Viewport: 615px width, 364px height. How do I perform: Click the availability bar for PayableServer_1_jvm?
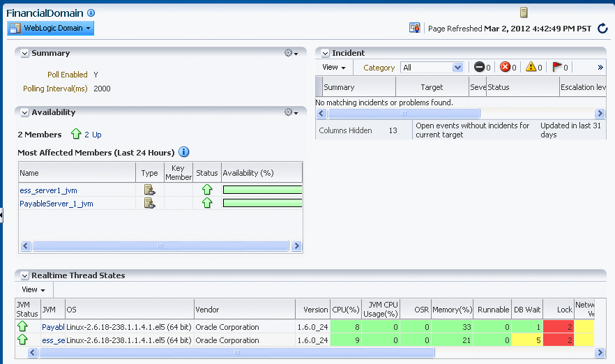pyautogui.click(x=262, y=203)
